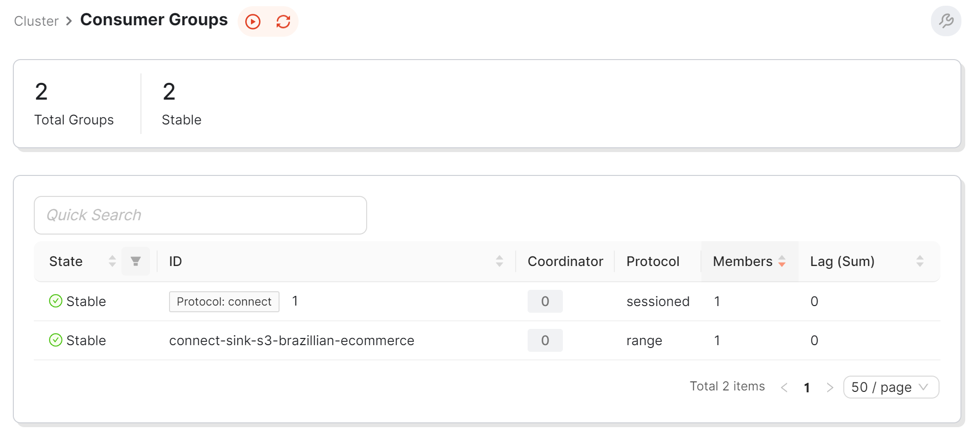Open the wrench settings icon
This screenshot has height=440, width=980.
[x=946, y=21]
